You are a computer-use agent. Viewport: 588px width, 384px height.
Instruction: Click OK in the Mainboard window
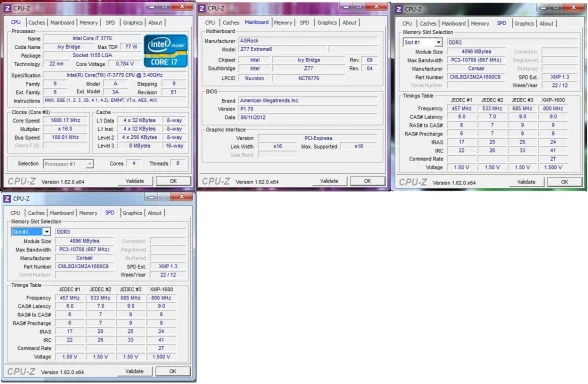tap(368, 181)
